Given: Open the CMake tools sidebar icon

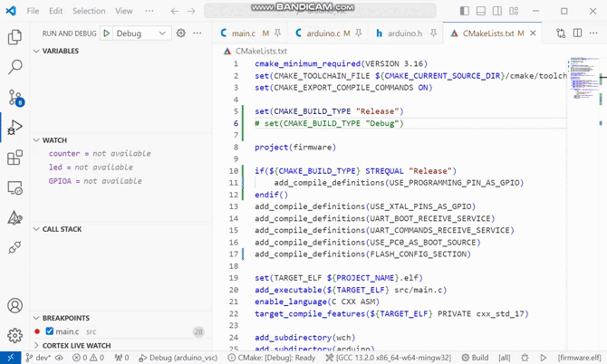Looking at the screenshot, I should pyautogui.click(x=14, y=218).
